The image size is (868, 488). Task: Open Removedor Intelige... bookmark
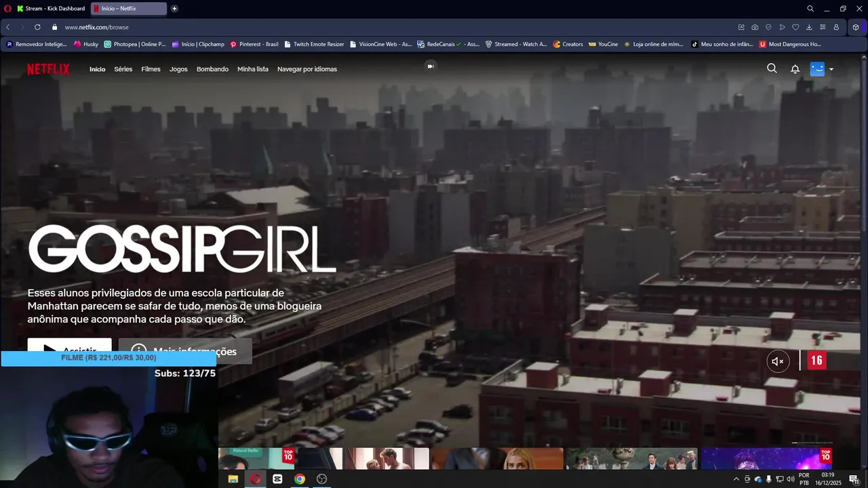37,44
